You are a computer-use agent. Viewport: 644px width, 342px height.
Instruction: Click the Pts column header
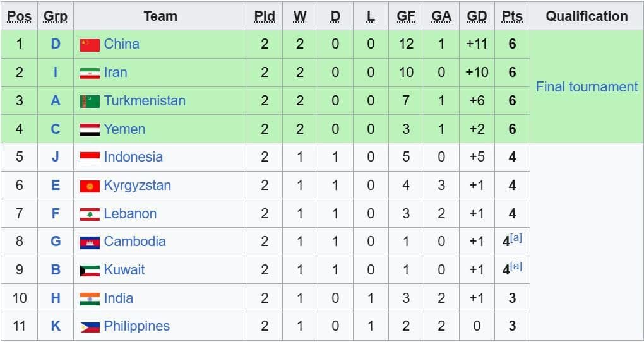pyautogui.click(x=512, y=16)
